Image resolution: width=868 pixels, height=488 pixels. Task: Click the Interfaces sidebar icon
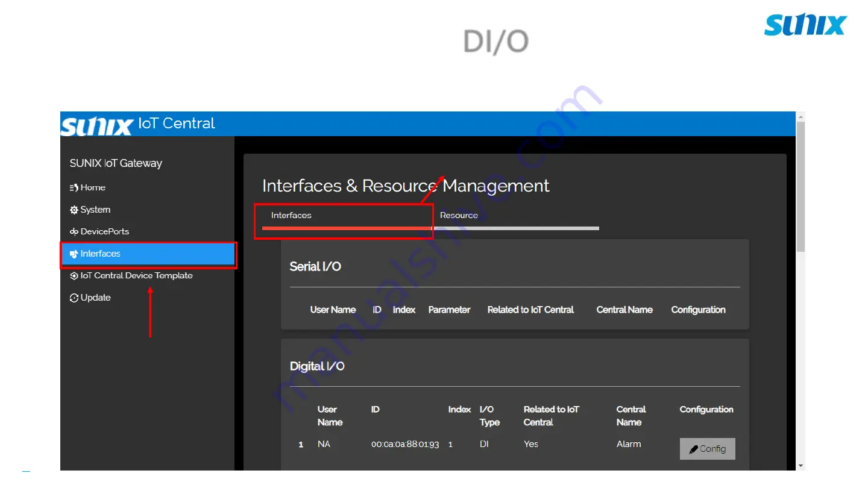(74, 254)
